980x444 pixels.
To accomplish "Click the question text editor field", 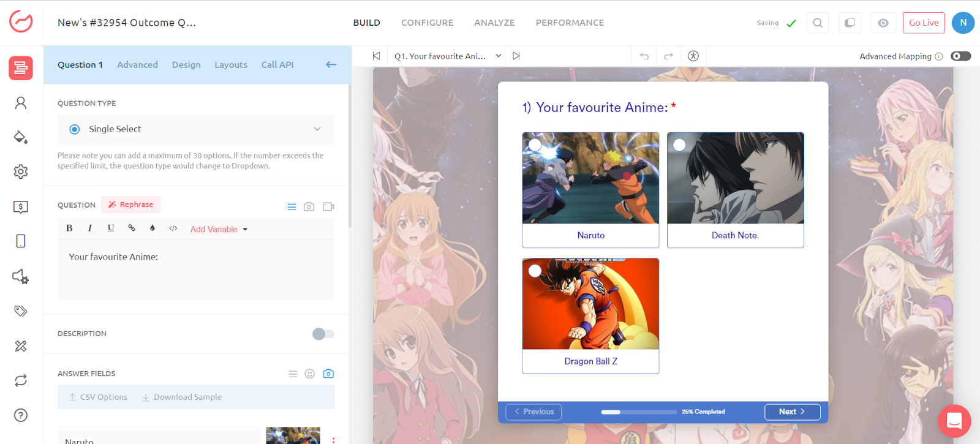I will (196, 269).
